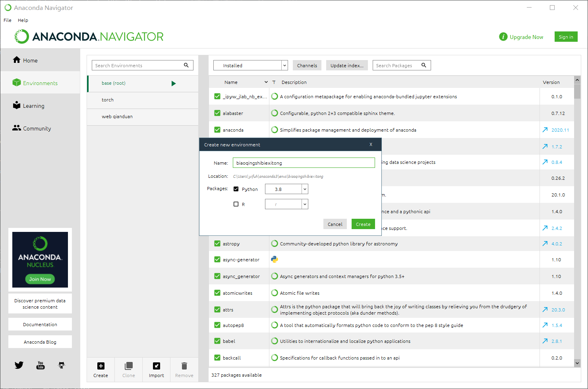This screenshot has height=389, width=588.
Task: Click the Channels button
Action: click(x=307, y=65)
